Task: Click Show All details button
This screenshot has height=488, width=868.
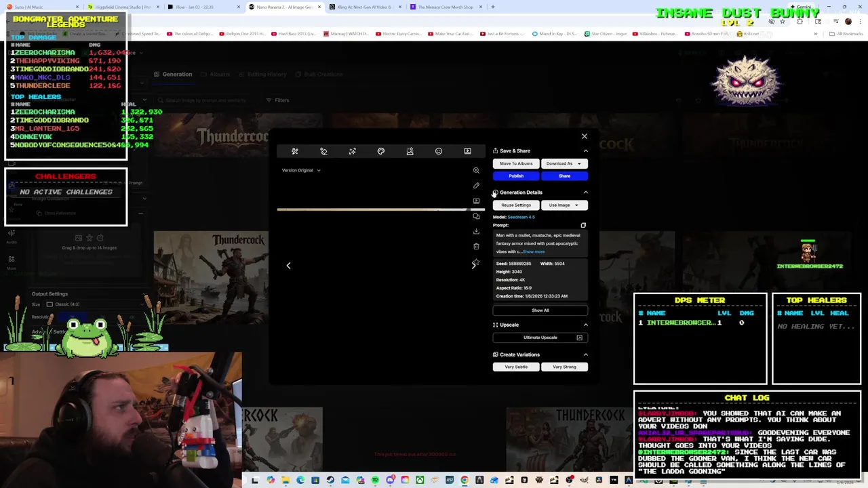Action: [540, 310]
